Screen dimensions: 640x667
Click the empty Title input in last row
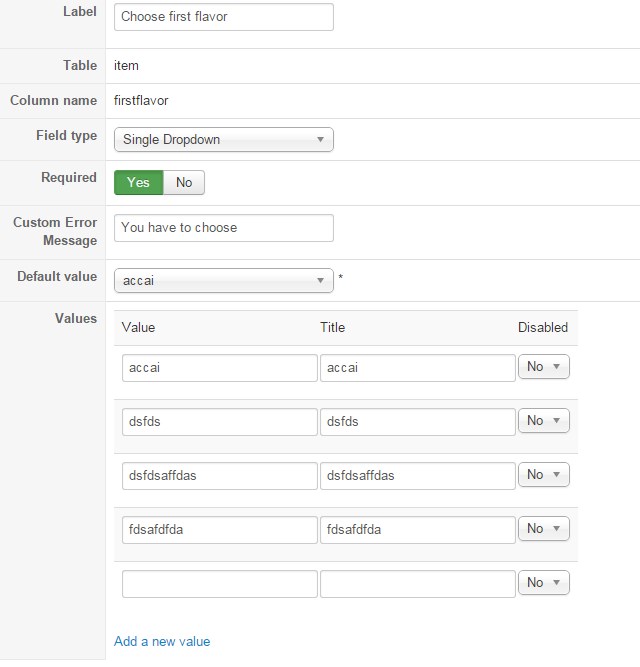[417, 584]
